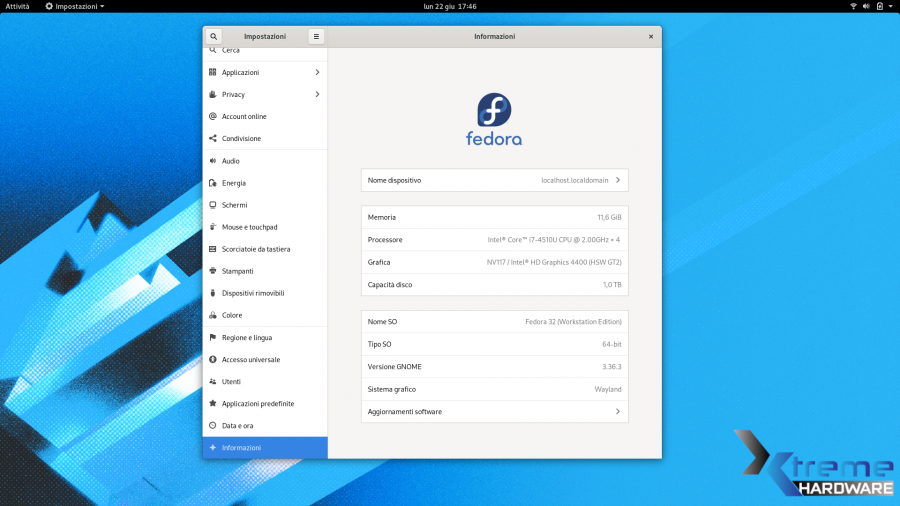Screen dimensions: 900x506
Task: Open the Impostazioni app menu in top bar
Action: pos(75,6)
